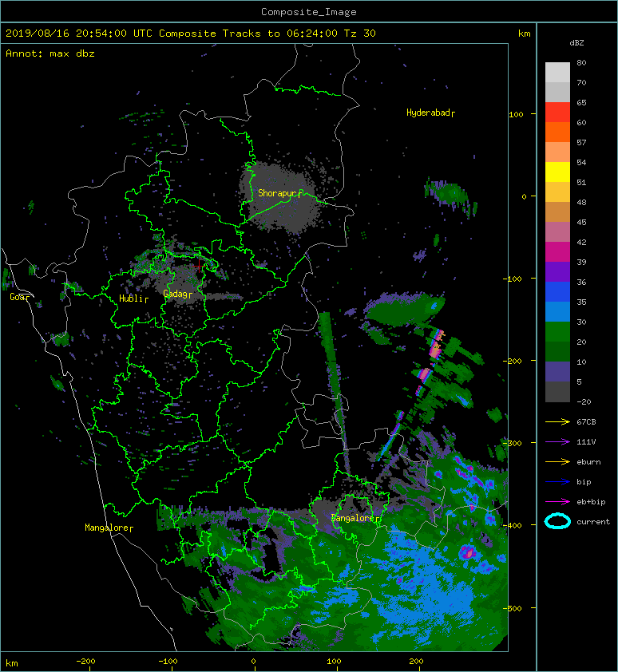Pick the dusty pink 42-45 dBZ swatch

pyautogui.click(x=557, y=232)
